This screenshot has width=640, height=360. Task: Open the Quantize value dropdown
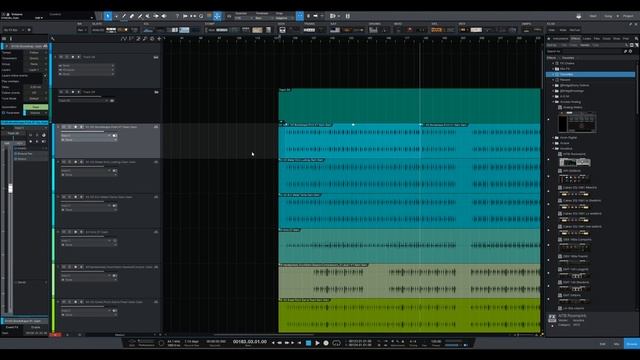tap(243, 18)
